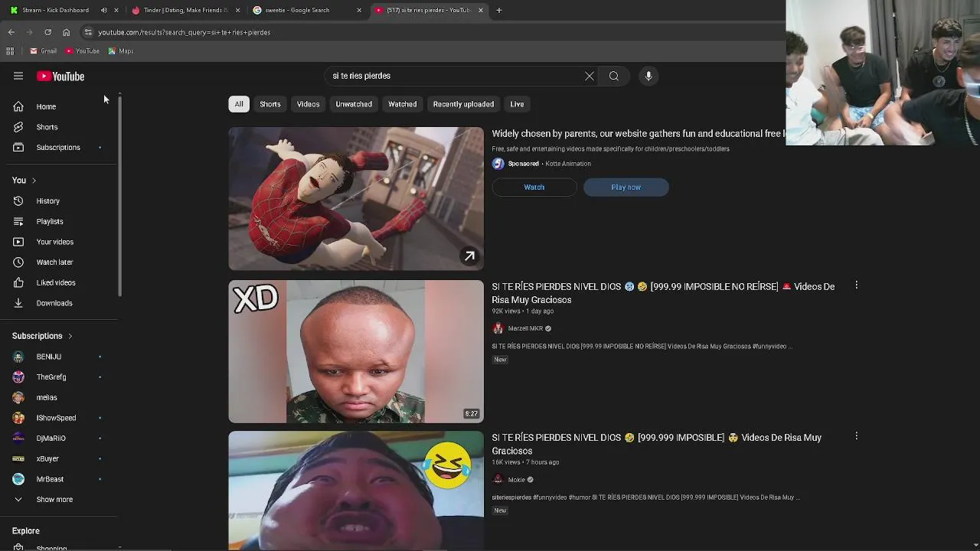Viewport: 980px width, 551px height.
Task: Open the Google apps grid
Action: coord(10,51)
